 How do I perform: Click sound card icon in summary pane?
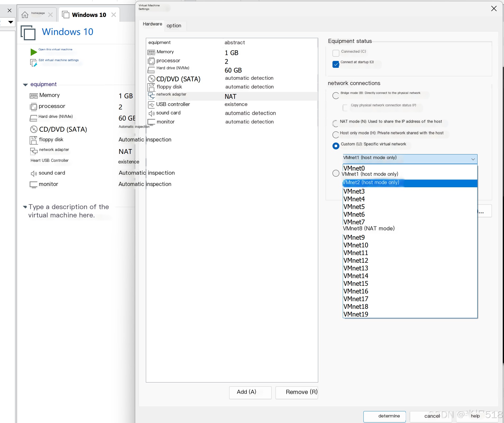[x=34, y=173]
